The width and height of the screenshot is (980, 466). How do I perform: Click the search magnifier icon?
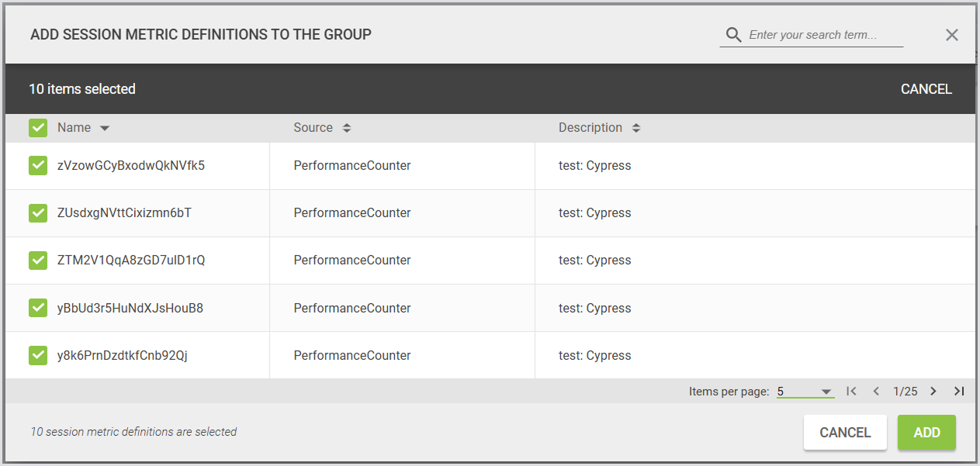(x=733, y=35)
